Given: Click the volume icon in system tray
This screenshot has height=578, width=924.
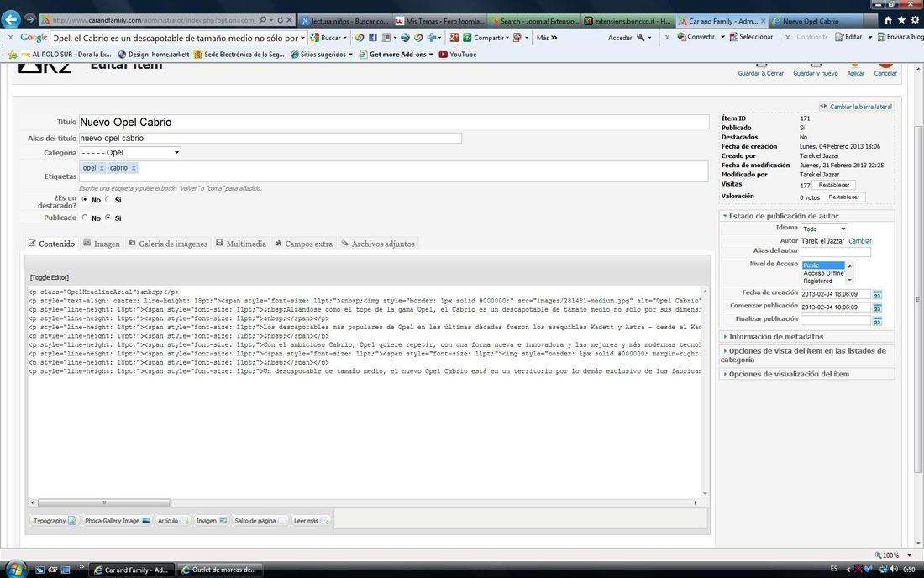Looking at the screenshot, I should coord(894,569).
